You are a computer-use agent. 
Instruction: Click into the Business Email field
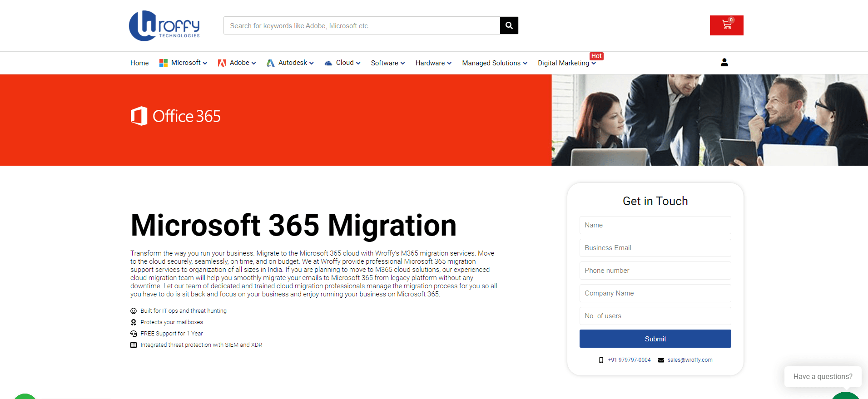click(655, 248)
